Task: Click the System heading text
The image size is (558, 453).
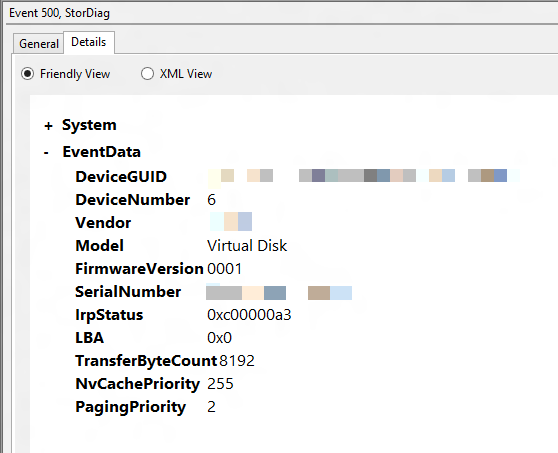Action: click(x=89, y=125)
